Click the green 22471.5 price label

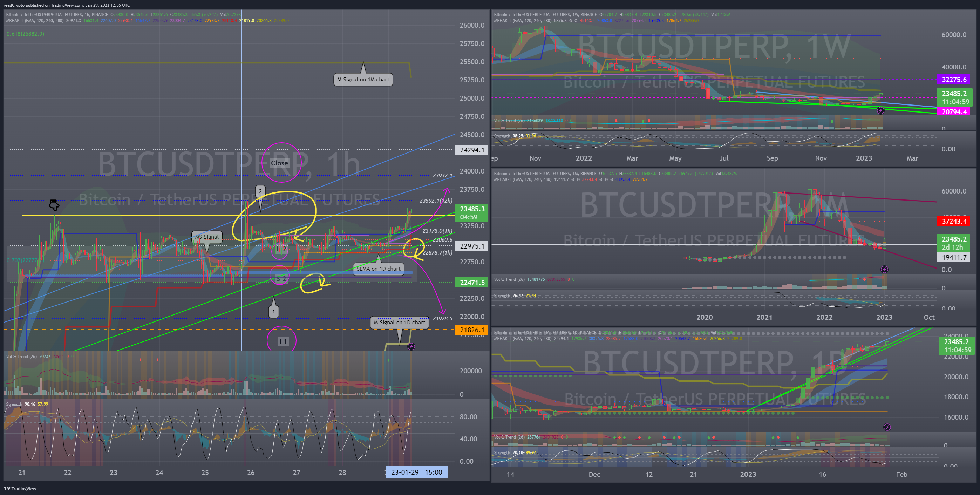coord(472,282)
